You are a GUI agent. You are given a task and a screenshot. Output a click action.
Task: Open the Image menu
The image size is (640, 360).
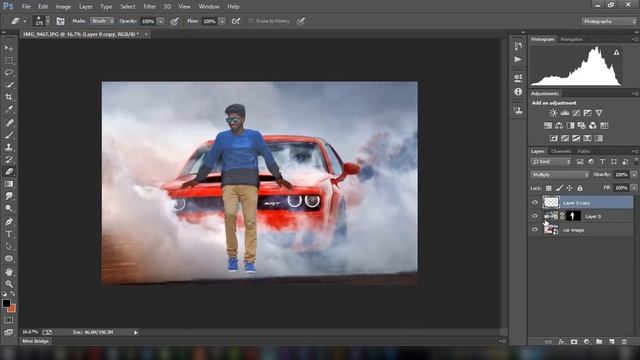coord(63,7)
